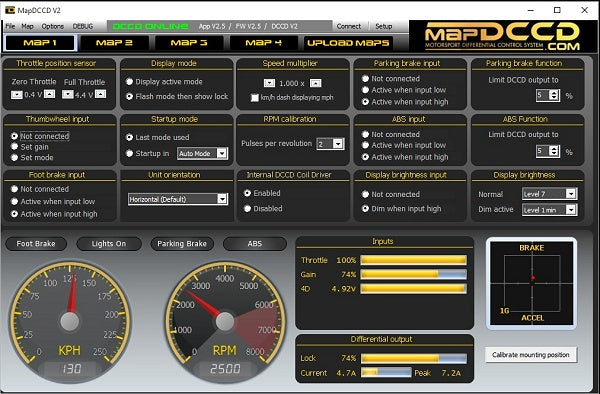
Task: Click Upload Maps button
Action: point(348,42)
